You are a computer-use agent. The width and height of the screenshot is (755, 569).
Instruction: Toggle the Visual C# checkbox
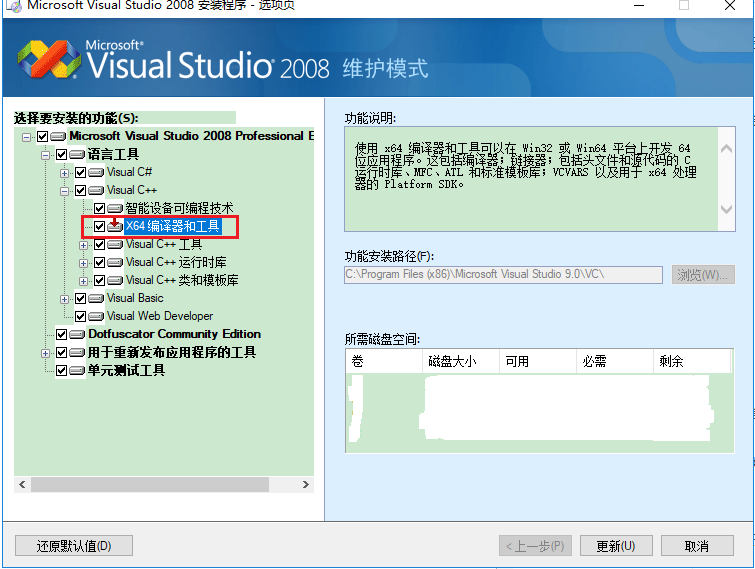[x=80, y=172]
